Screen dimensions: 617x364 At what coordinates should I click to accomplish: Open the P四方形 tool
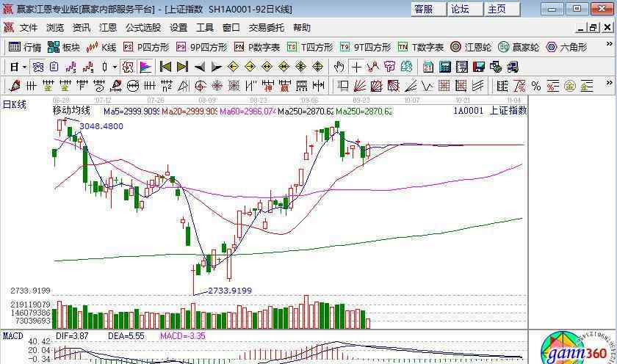pos(146,47)
